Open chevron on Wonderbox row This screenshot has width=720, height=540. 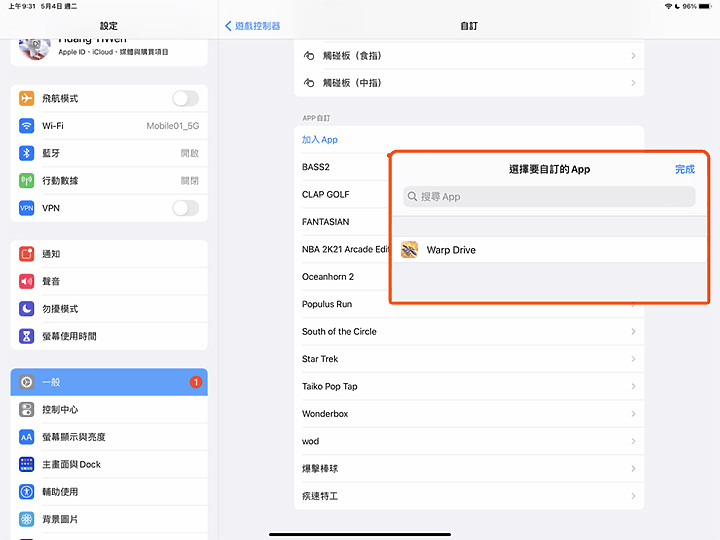pyautogui.click(x=633, y=414)
